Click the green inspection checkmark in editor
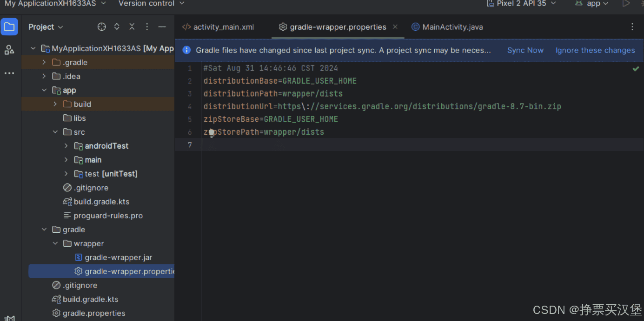This screenshot has width=644, height=321. coord(636,69)
